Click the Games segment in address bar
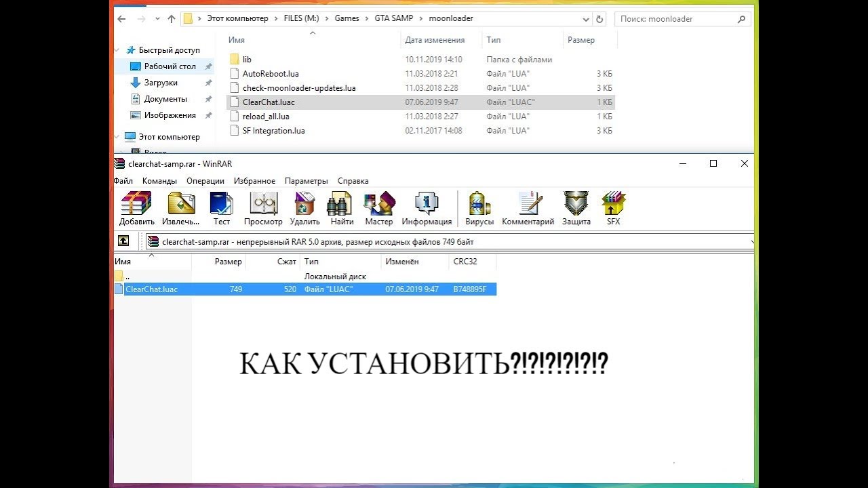Screen dimensions: 868x488 coord(347,19)
